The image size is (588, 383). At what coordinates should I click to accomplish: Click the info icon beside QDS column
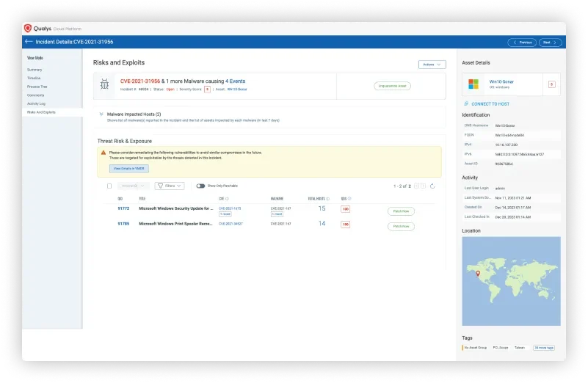pos(349,199)
